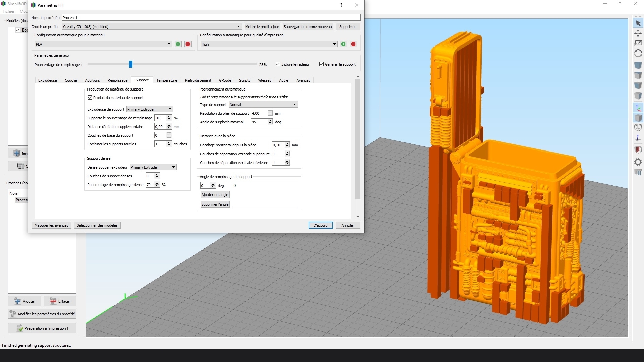The height and width of the screenshot is (362, 644).
Task: Switch to the Couche tab
Action: [71, 80]
